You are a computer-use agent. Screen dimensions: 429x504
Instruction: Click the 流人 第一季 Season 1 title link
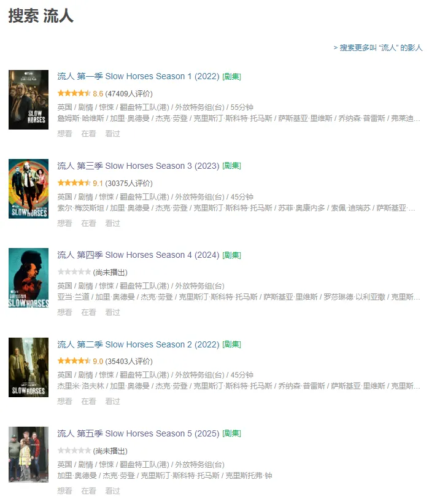[138, 77]
